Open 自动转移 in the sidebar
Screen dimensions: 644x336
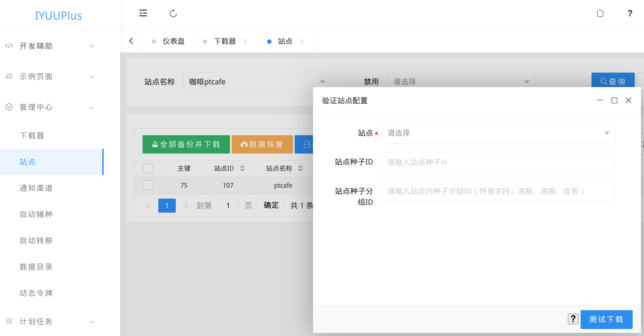coord(52,241)
